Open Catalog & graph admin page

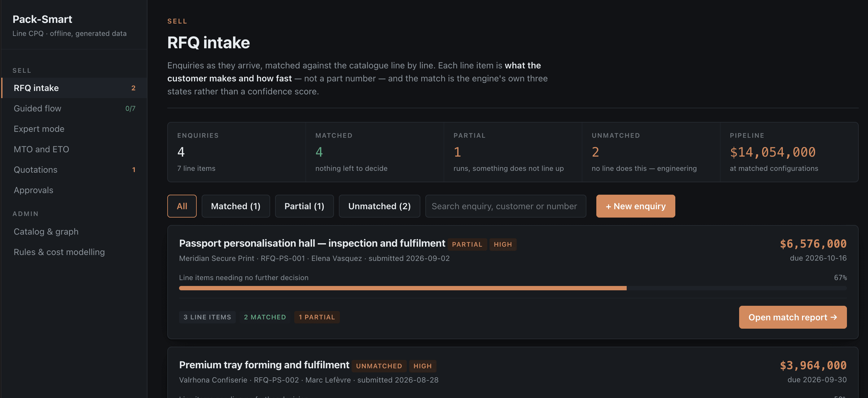click(x=74, y=232)
